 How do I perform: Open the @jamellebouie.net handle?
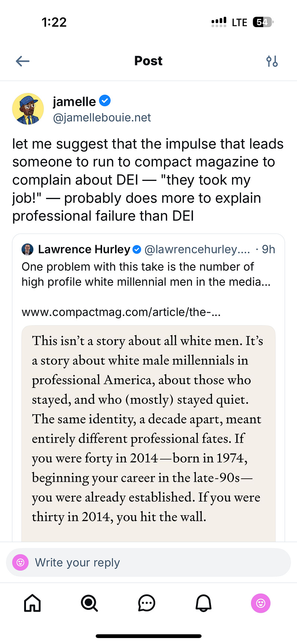(102, 118)
